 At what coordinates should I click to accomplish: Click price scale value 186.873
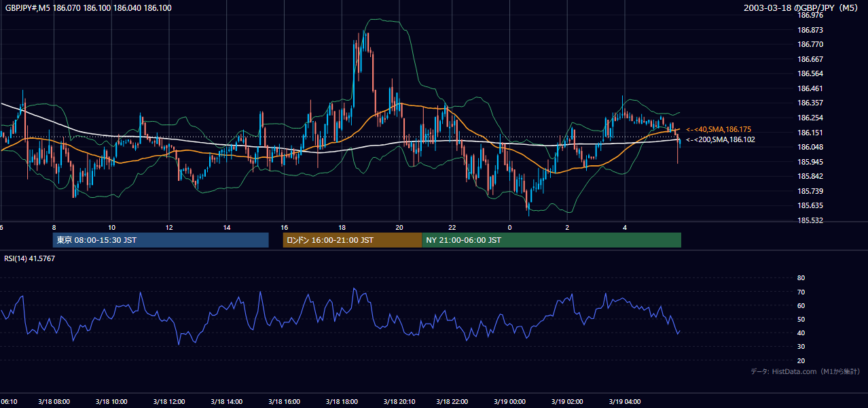[x=810, y=30]
